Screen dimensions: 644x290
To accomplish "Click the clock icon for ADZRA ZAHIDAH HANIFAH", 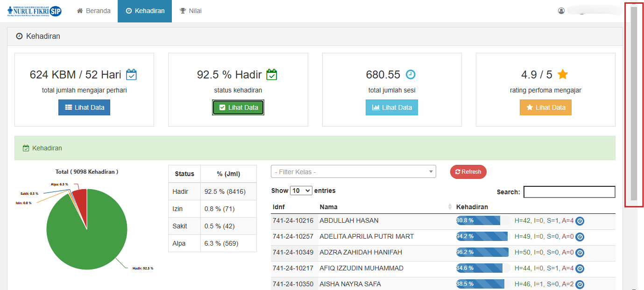I will pos(580,253).
